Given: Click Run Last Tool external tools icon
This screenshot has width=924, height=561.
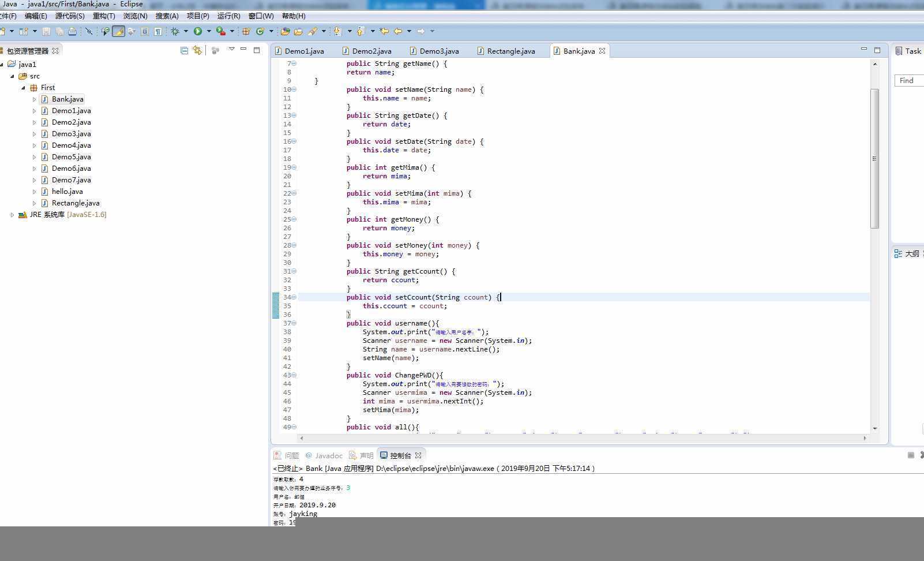Looking at the screenshot, I should pyautogui.click(x=221, y=31).
